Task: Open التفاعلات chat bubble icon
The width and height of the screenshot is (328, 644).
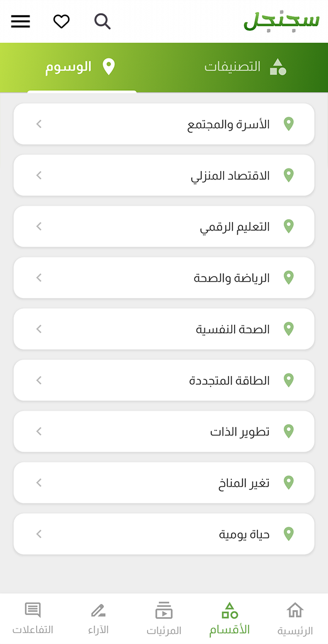Action: 33,610
